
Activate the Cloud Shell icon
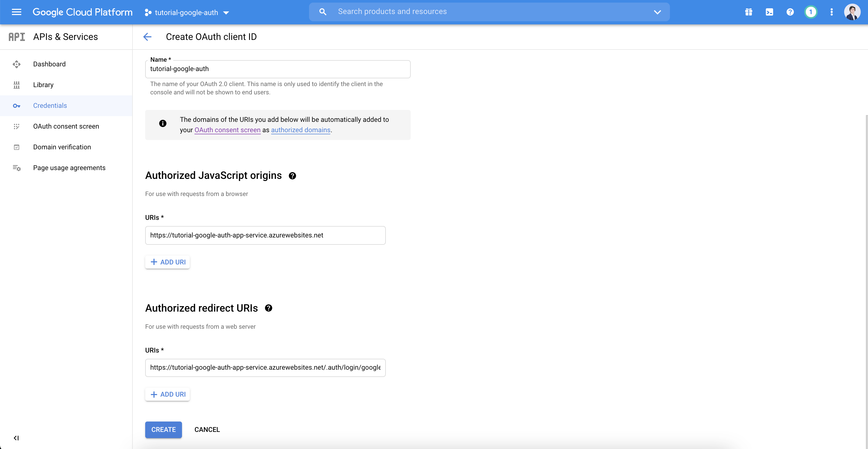pos(769,12)
